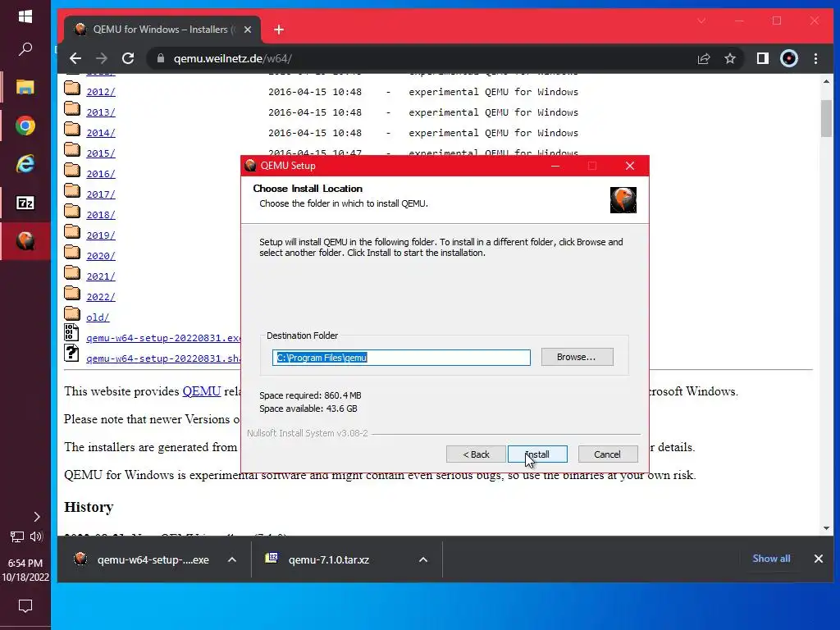The width and height of the screenshot is (840, 630).
Task: Click the QEMU Setup title bar icon
Action: 250,166
